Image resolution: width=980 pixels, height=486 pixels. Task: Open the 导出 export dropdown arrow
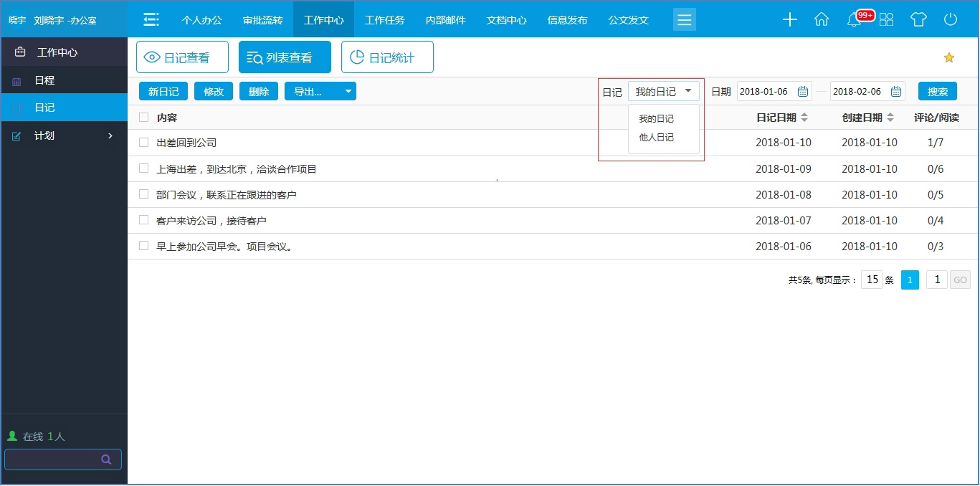pyautogui.click(x=348, y=91)
